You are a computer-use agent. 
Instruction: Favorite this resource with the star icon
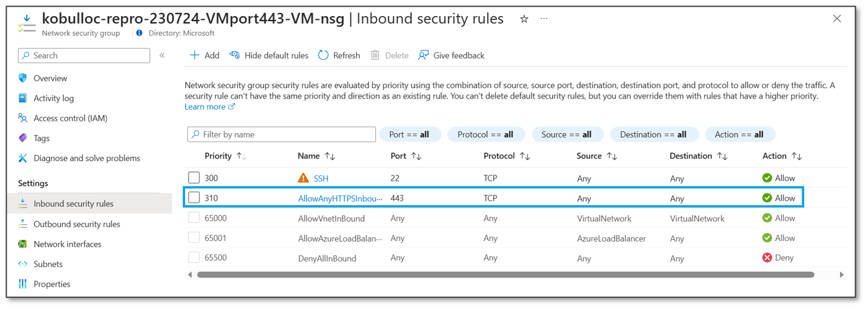click(x=524, y=19)
